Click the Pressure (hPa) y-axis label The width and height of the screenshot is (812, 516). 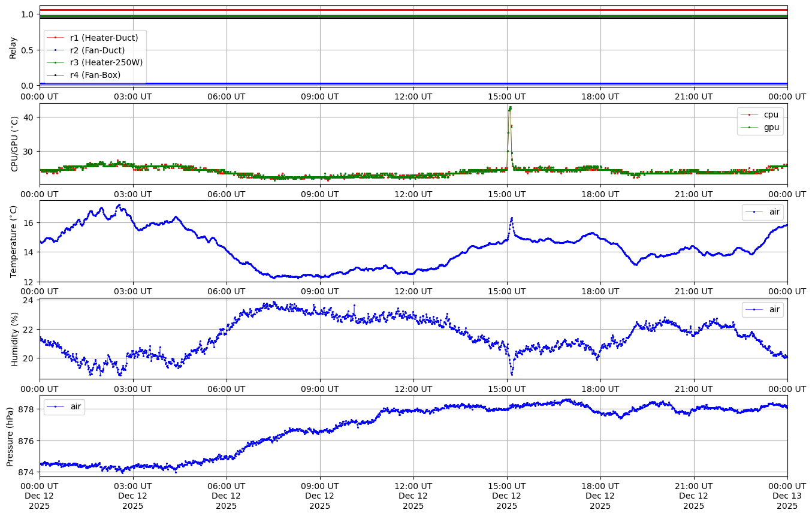tap(10, 433)
